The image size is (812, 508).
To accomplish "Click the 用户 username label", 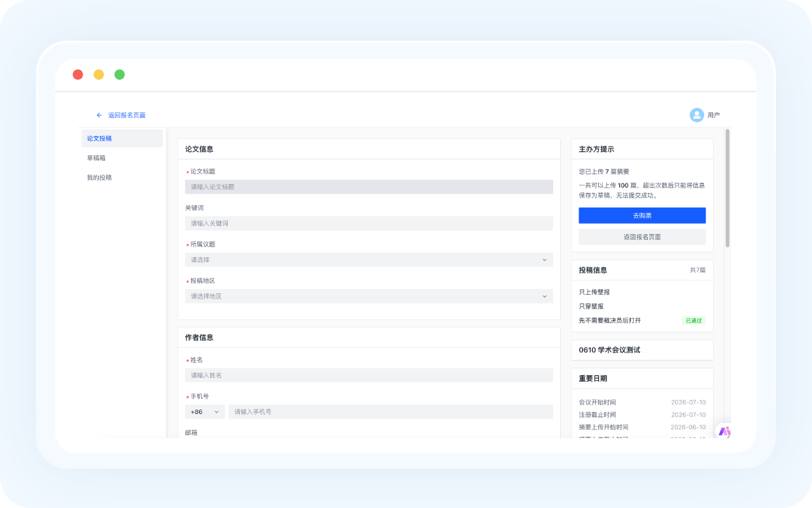I will 714,115.
